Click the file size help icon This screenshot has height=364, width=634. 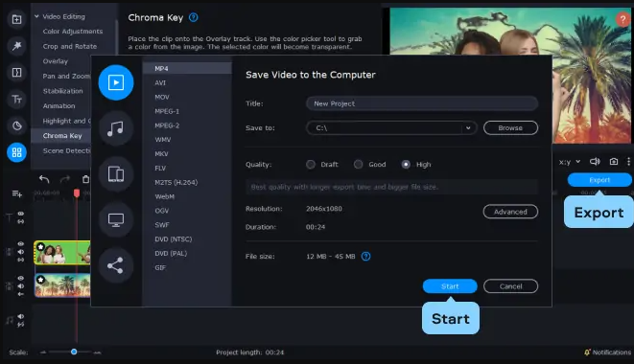(366, 256)
